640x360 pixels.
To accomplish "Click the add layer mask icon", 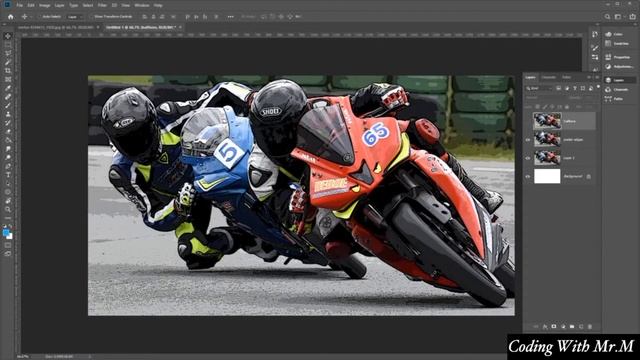I will click(x=554, y=327).
